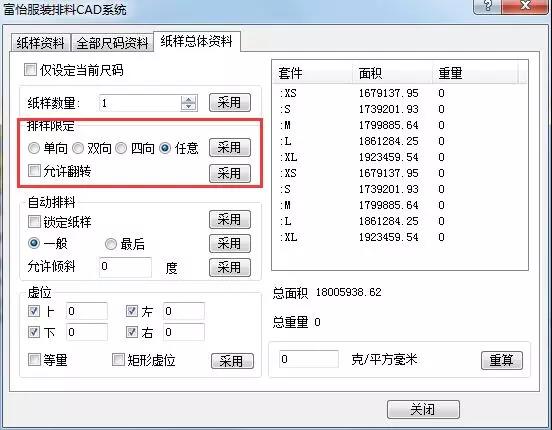Close the dialog with the X icon

click(525, 5)
